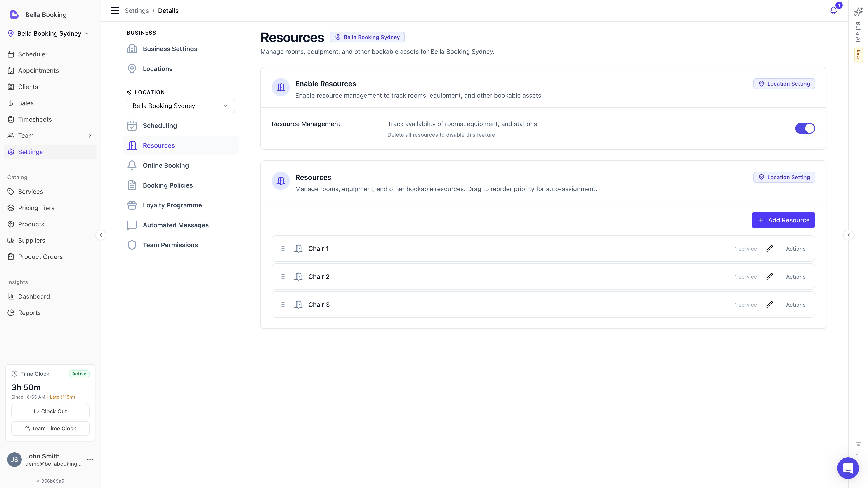Open Dashboard insights

coord(50,296)
